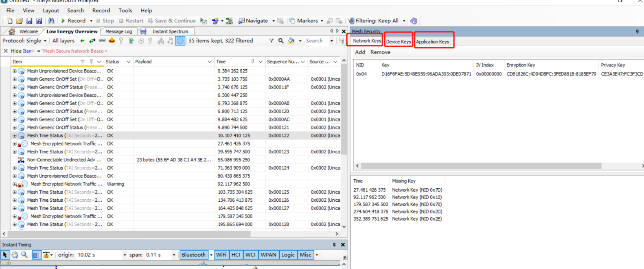Click the binoculars Find icon in toolbar
The height and width of the screenshot is (269, 644).
tap(51, 21)
